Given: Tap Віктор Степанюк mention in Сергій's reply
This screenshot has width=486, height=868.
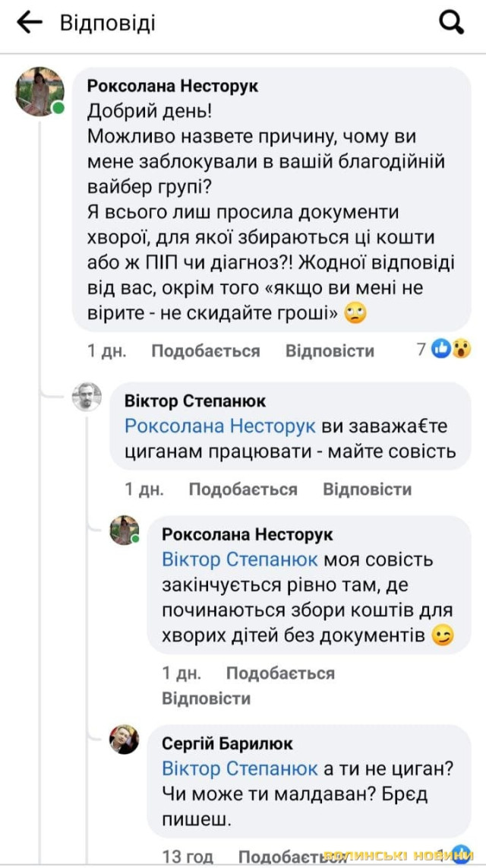Looking at the screenshot, I should [239, 768].
